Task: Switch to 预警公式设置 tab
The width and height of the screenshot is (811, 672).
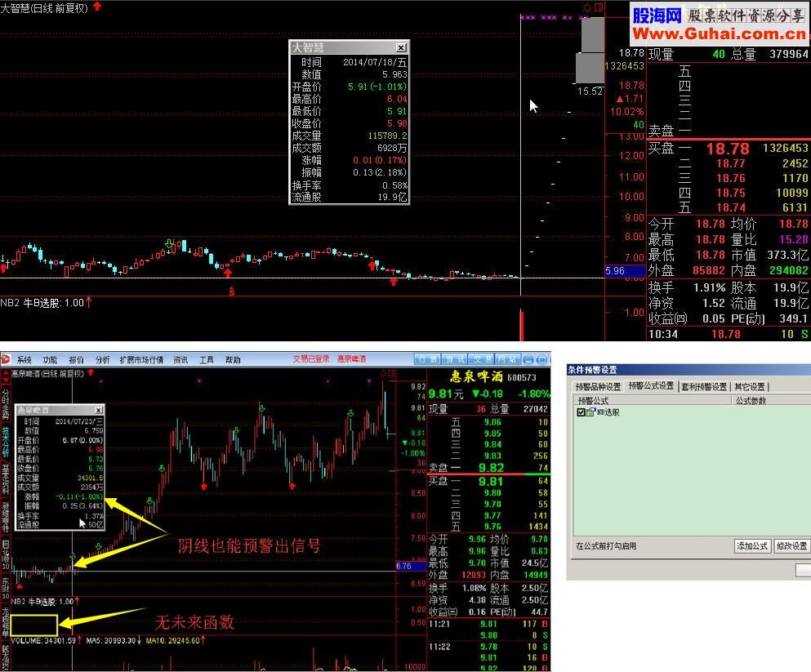Action: (651, 386)
